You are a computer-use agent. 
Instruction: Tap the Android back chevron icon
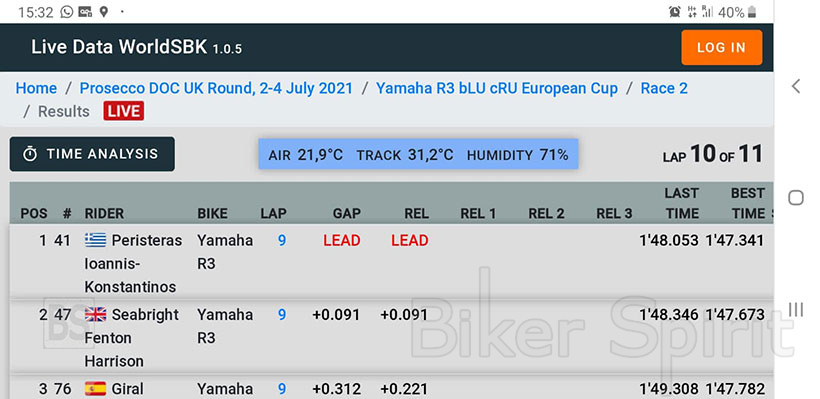795,86
